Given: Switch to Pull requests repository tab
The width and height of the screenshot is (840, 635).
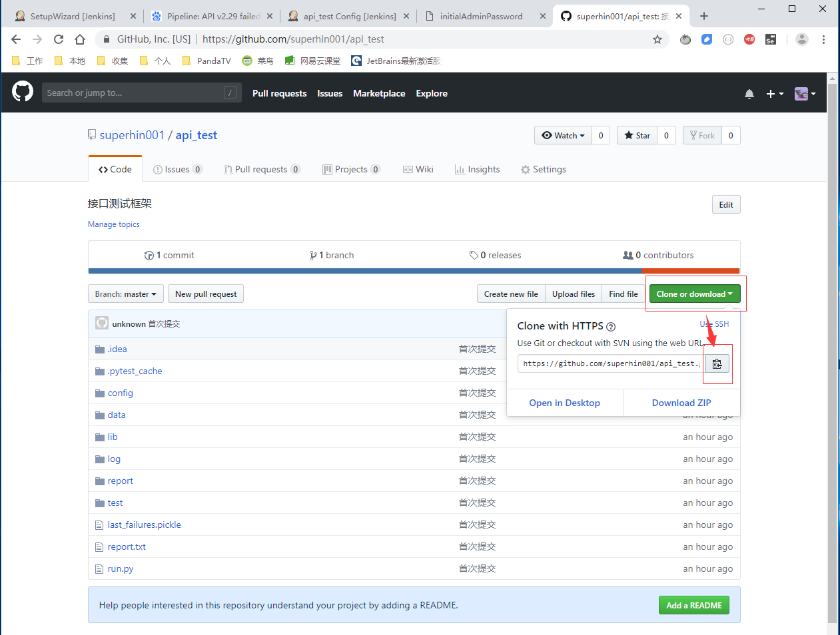Looking at the screenshot, I should point(262,169).
